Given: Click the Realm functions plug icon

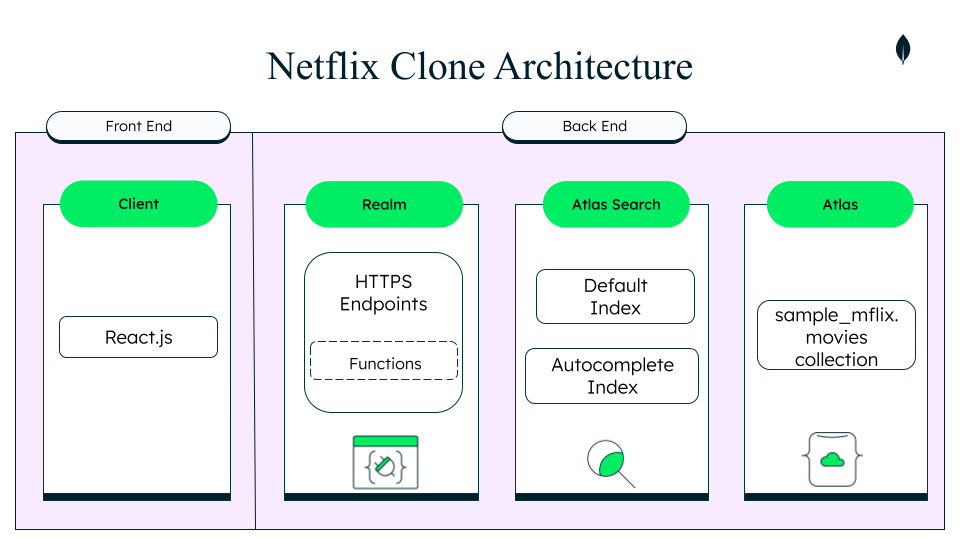Looking at the screenshot, I should (385, 462).
